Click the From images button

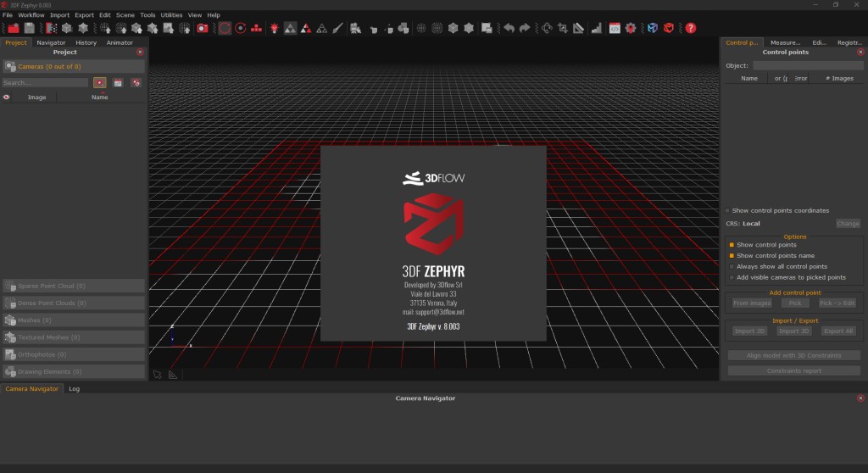pos(752,303)
